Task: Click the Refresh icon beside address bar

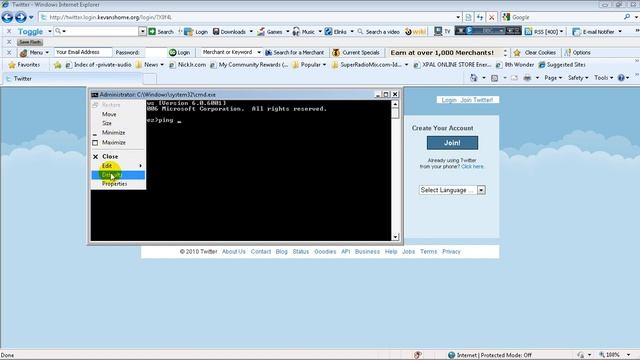Action: click(x=480, y=17)
